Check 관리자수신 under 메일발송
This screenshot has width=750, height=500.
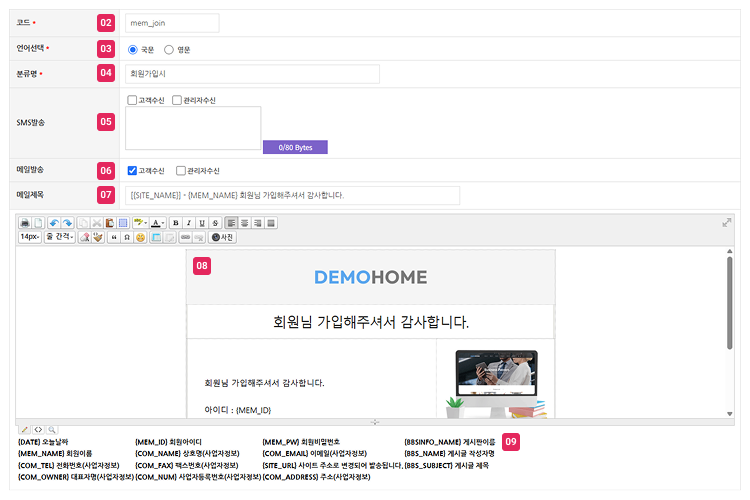[x=181, y=171]
